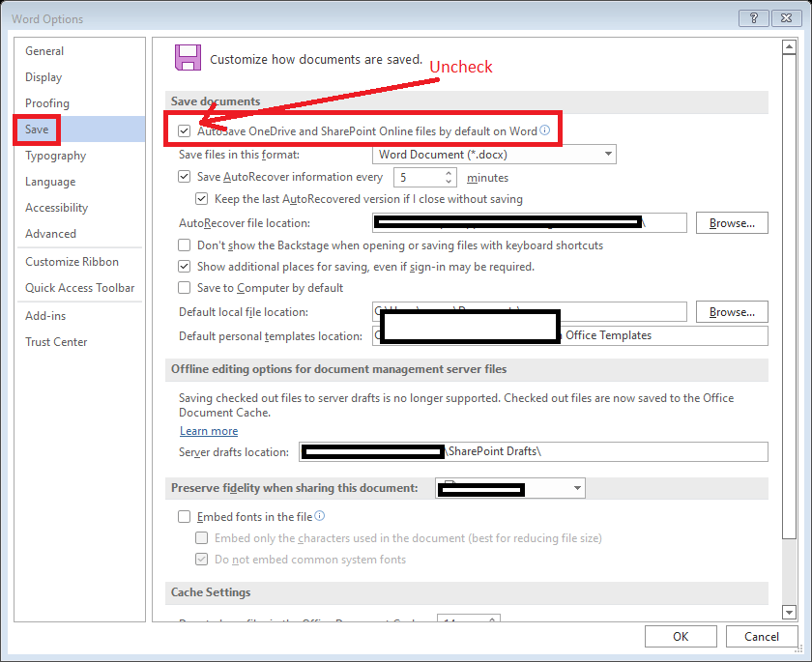Screen dimensions: 812x662
Task: Browse for default local file location
Action: click(732, 311)
